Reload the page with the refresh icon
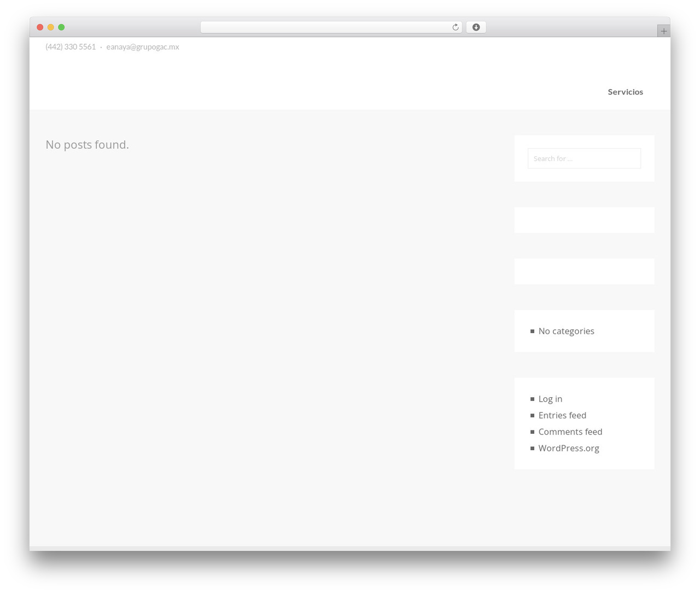 (x=455, y=27)
